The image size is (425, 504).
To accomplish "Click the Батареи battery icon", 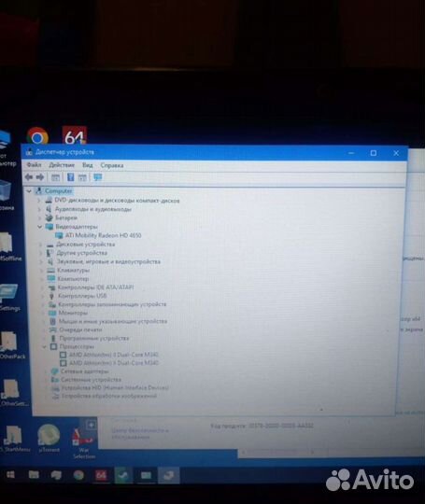I will pyautogui.click(x=50, y=217).
